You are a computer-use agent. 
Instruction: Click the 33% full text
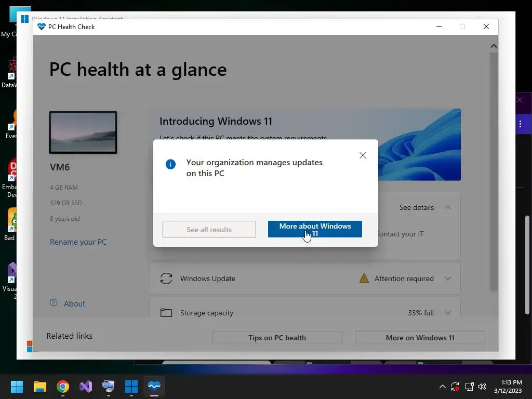click(x=421, y=313)
